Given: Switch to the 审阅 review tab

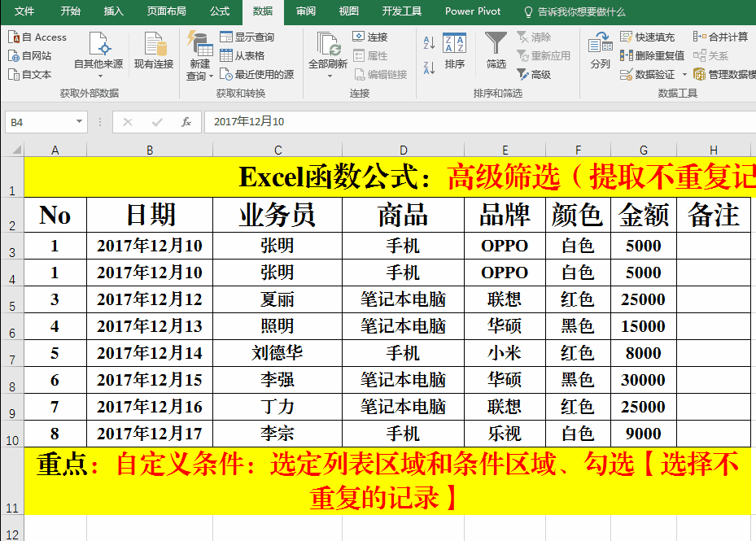Looking at the screenshot, I should click(x=306, y=11).
